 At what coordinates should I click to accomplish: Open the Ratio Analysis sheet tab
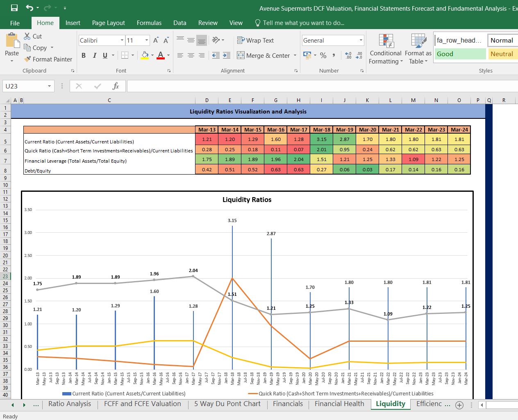click(70, 404)
